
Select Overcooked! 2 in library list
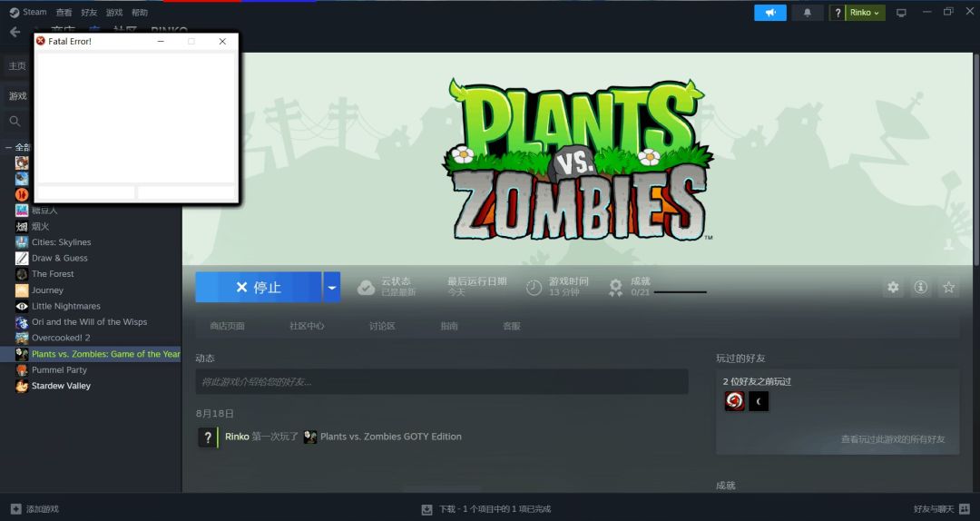61,338
